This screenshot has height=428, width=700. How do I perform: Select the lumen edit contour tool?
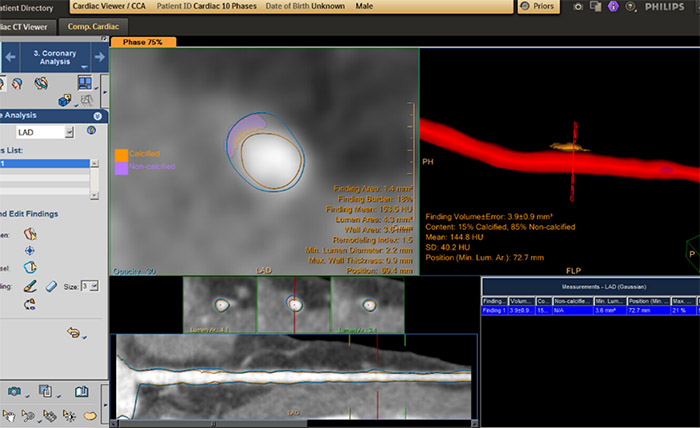(30, 234)
